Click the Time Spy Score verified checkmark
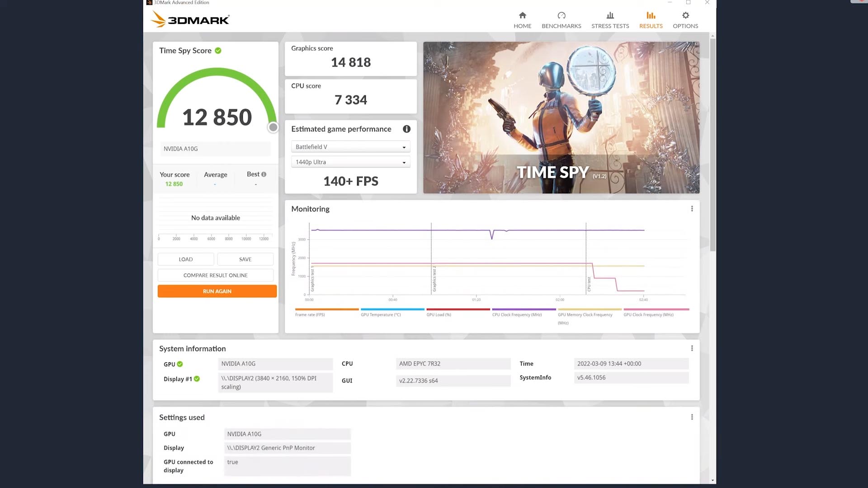The image size is (868, 488). pyautogui.click(x=218, y=51)
